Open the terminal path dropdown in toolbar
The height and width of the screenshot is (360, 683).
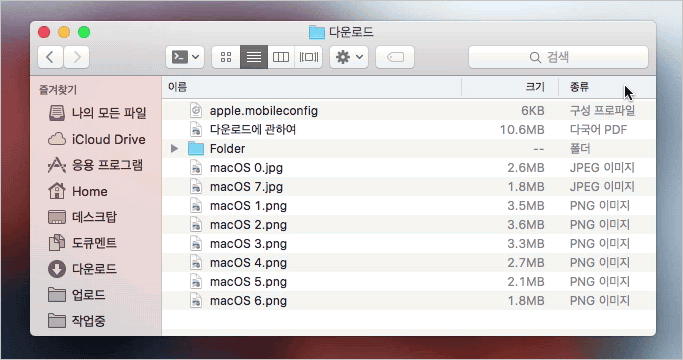(x=185, y=57)
